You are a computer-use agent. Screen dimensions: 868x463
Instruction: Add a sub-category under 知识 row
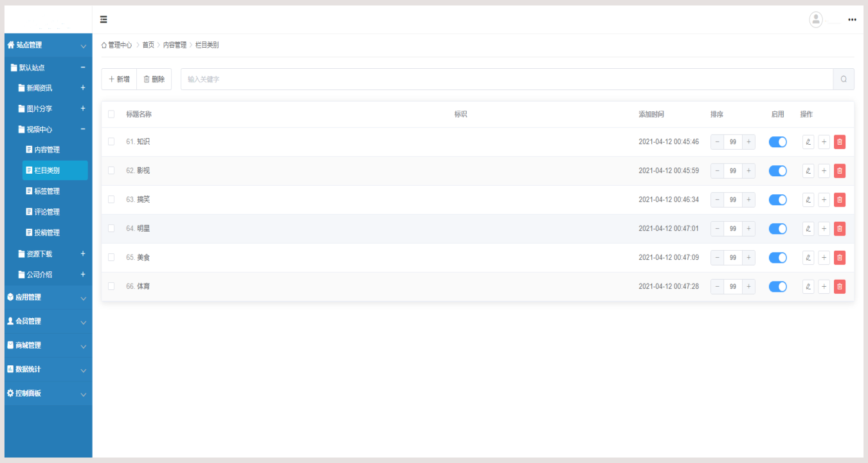[824, 142]
